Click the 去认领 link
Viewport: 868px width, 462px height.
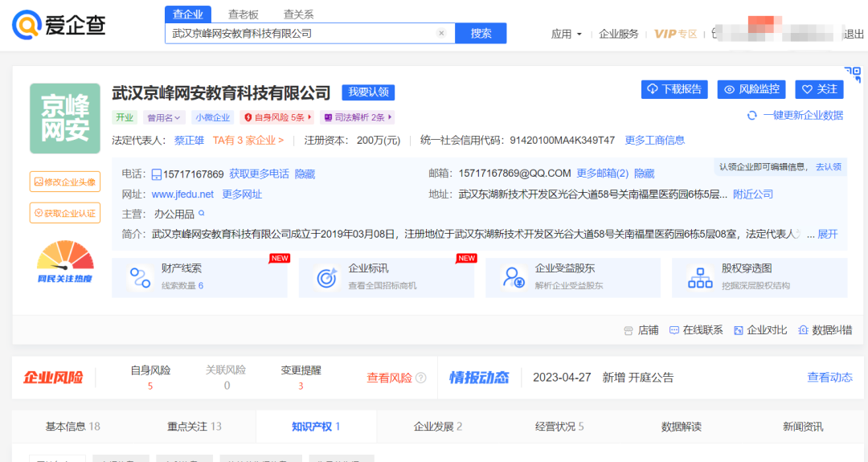pyautogui.click(x=828, y=166)
